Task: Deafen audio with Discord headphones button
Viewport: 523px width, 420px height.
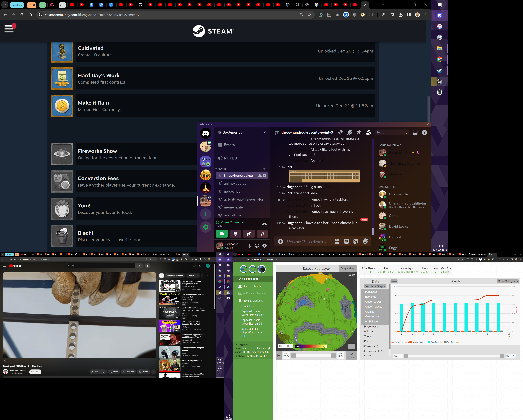Action: point(257,246)
